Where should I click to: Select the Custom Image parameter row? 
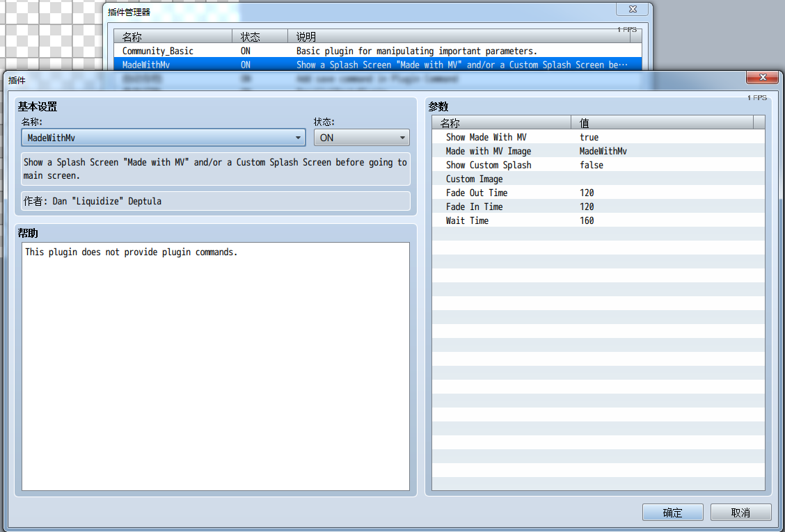598,179
